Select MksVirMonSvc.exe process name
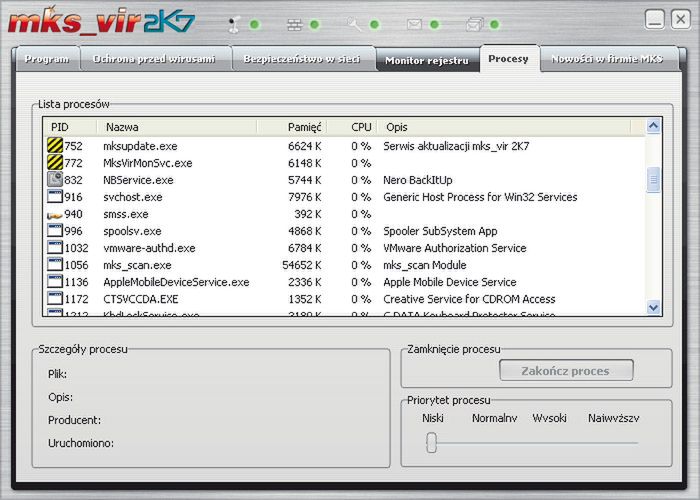Viewport: 700px width, 500px height. [148, 163]
